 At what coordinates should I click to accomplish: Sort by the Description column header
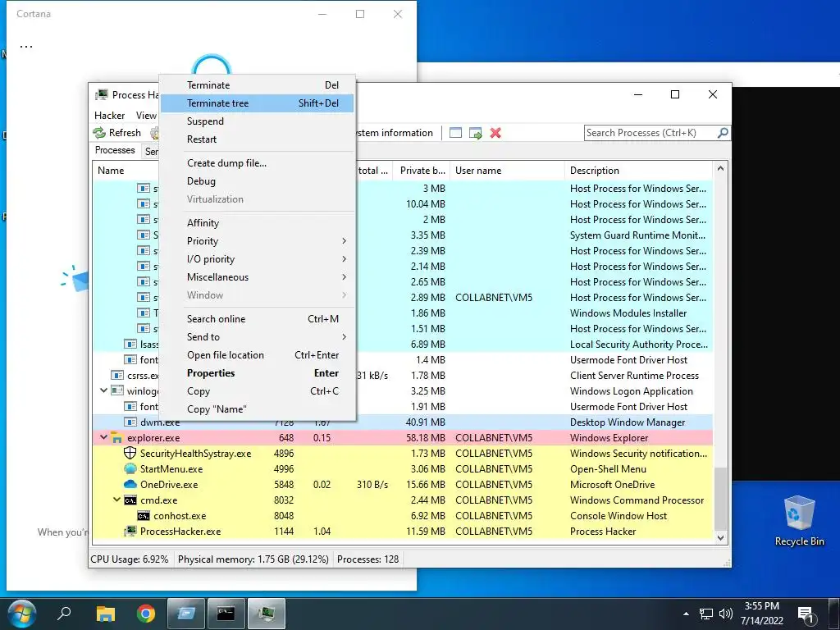[638, 171]
